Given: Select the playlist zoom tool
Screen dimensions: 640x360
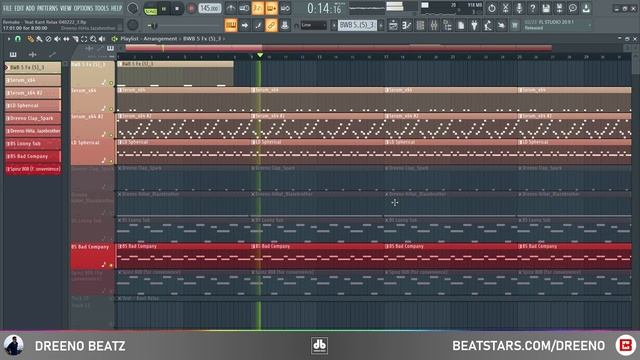Looking at the screenshot, I should (93, 39).
